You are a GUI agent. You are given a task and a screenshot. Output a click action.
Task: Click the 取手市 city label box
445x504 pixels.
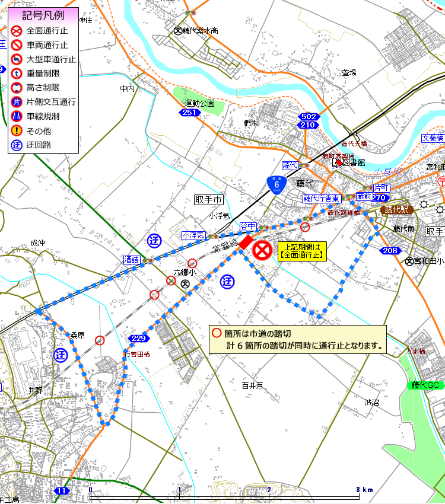point(209,200)
